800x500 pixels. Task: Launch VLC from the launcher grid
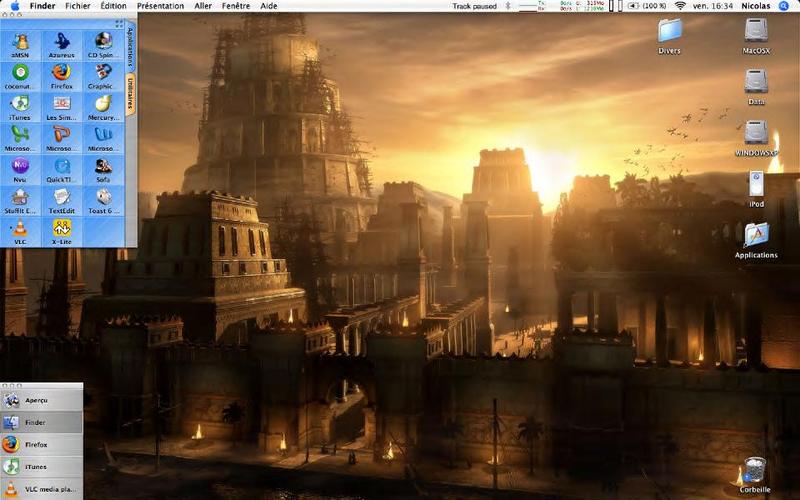coord(20,232)
